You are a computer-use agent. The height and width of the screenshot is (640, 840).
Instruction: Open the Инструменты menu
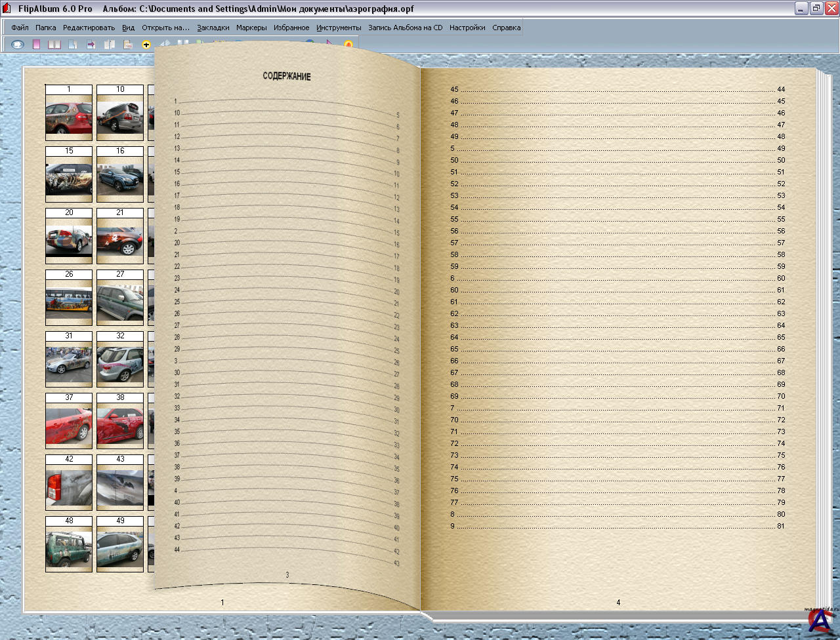(339, 28)
